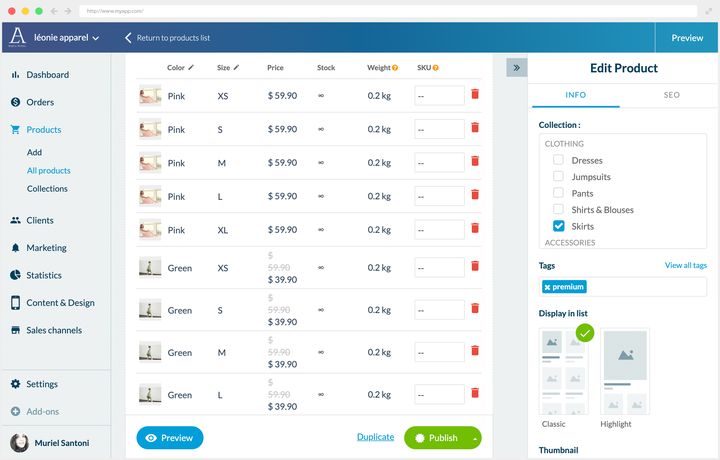The image size is (720, 460).
Task: Open Pink XS variant thumbnail
Action: tap(150, 95)
